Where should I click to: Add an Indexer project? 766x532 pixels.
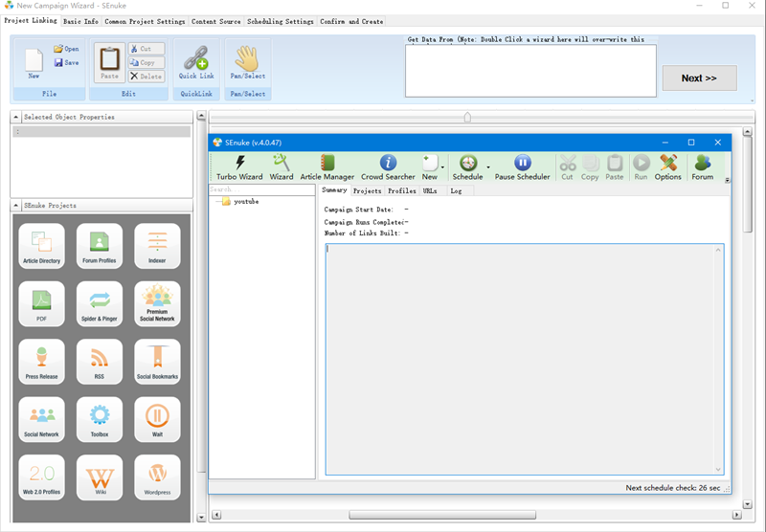[x=157, y=246]
